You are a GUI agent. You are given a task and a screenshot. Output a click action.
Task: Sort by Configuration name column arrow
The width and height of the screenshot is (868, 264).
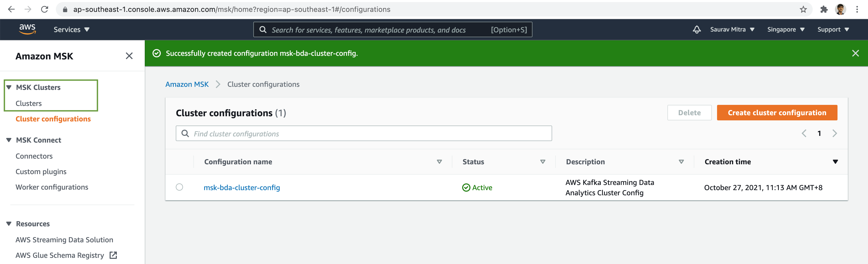(439, 162)
